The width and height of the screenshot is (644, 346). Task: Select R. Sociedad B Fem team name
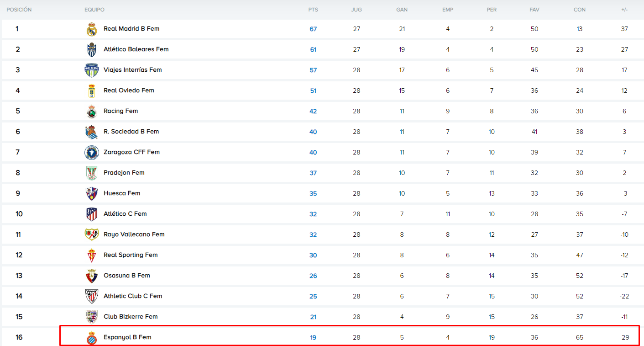click(131, 132)
